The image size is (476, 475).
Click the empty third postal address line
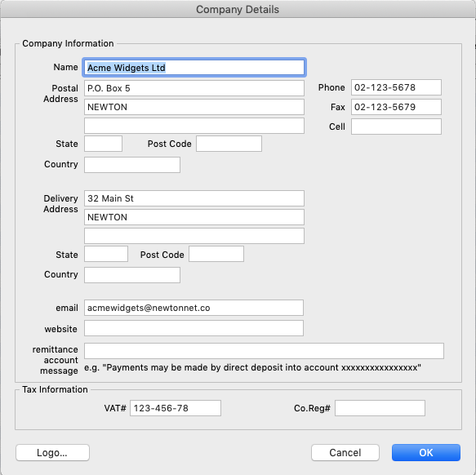[194, 126]
